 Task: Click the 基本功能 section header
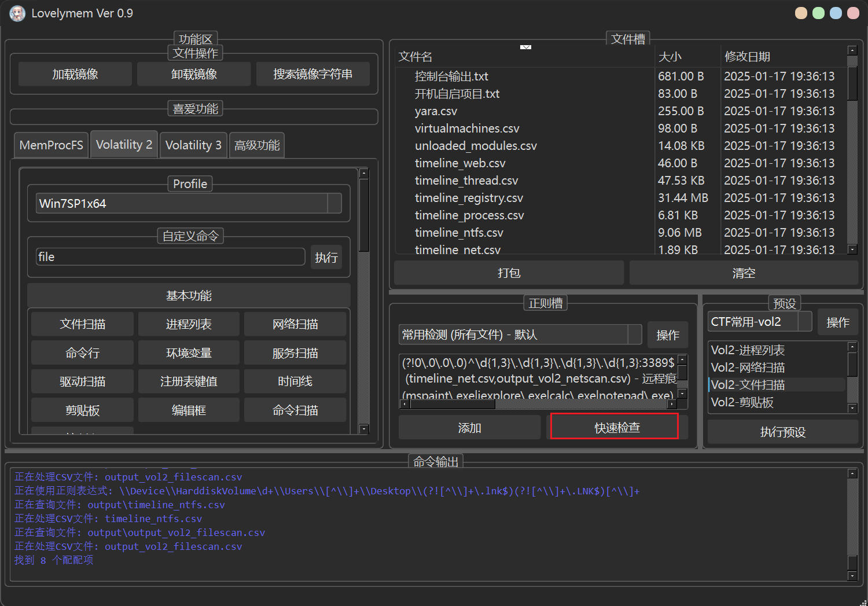pyautogui.click(x=189, y=296)
